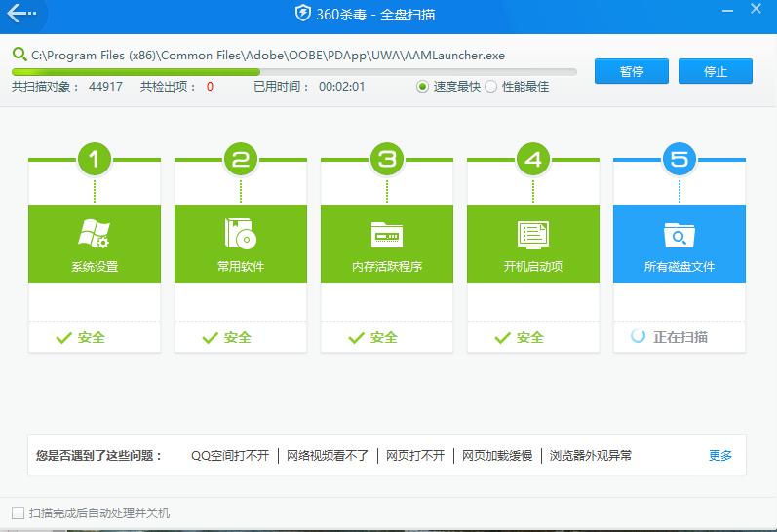
Task: Click the all disk files folder icon
Action: point(679,235)
